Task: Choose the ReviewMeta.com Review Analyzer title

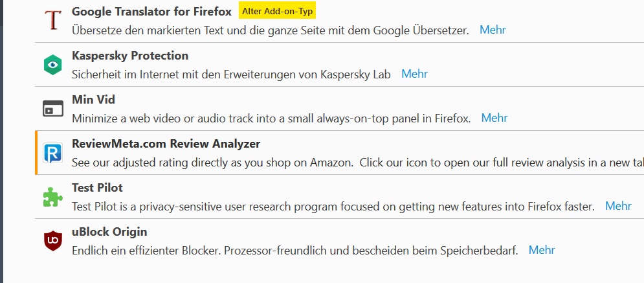Action: coord(166,144)
